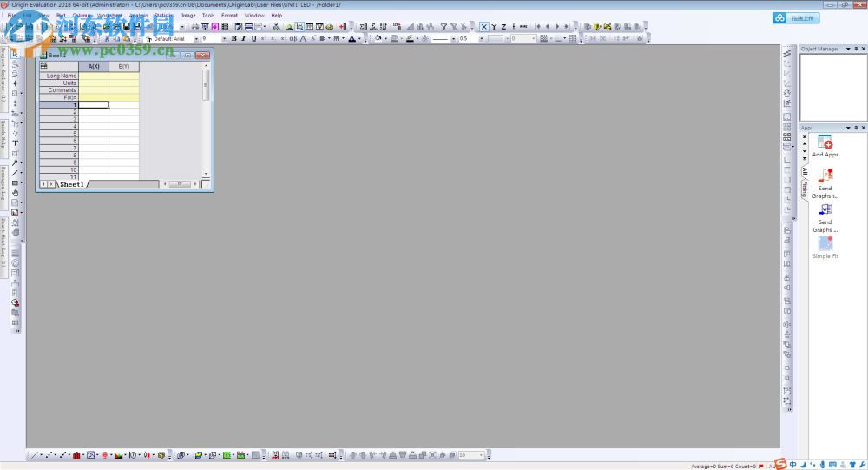Click the Long Name row header
This screenshot has width=868, height=470.
59,76
